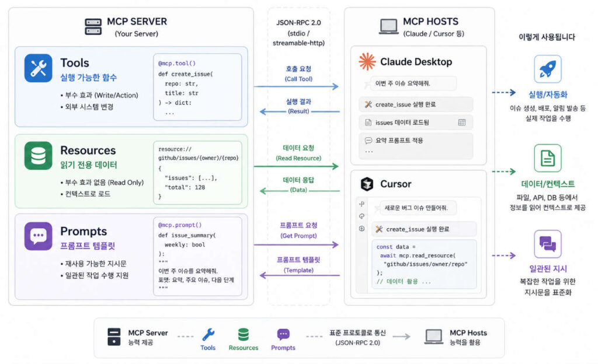Click the MCP HOSTS laptop icon in header
This screenshot has width=598, height=364.
click(x=388, y=27)
